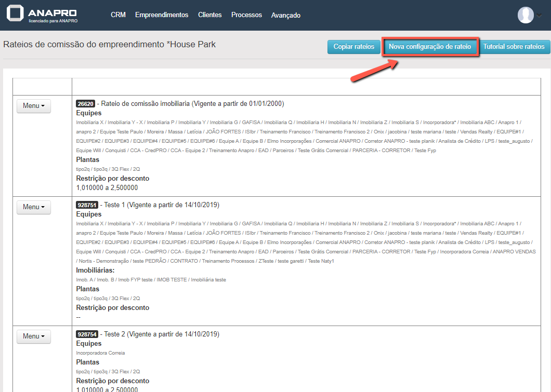Expand the Menu dropdown for rateio 26620

pos(34,106)
